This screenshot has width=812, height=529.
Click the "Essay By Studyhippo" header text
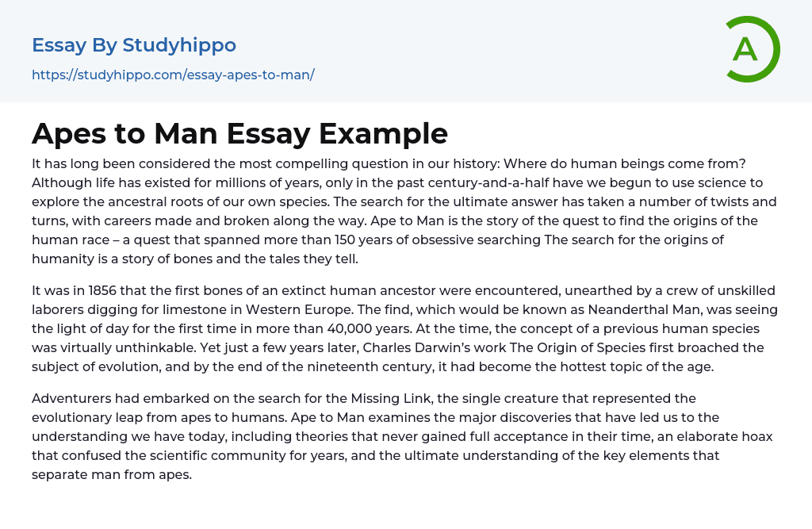[134, 45]
